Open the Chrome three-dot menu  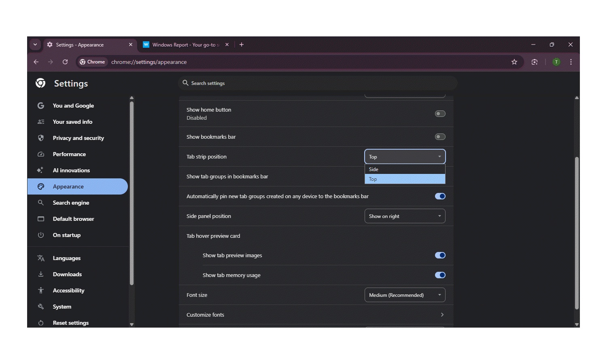point(571,62)
